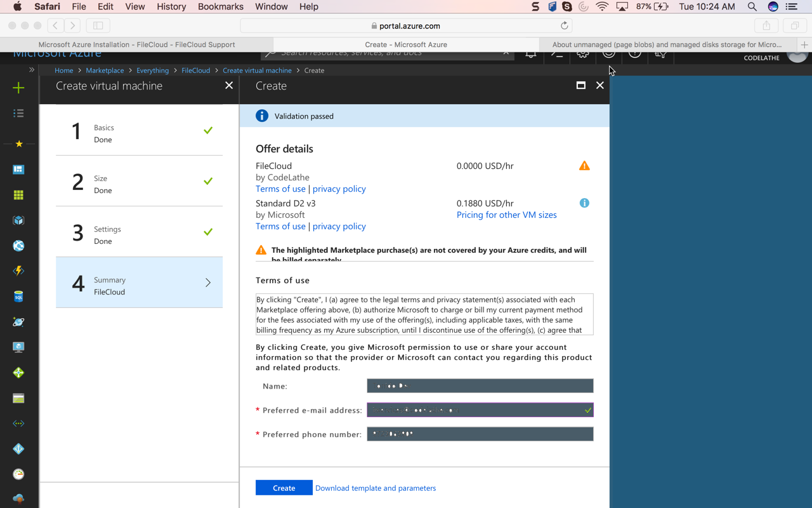Click the orange warning icon beside FileCloud price

tap(584, 166)
